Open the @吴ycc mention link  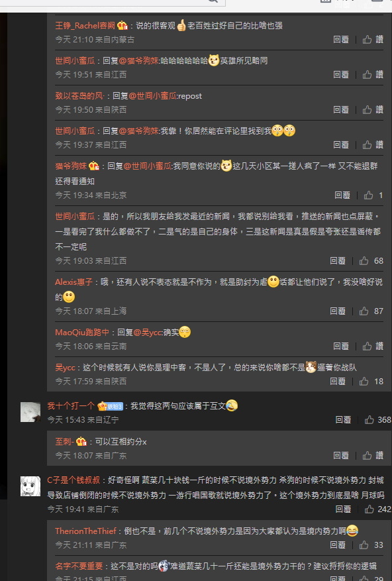pos(147,333)
